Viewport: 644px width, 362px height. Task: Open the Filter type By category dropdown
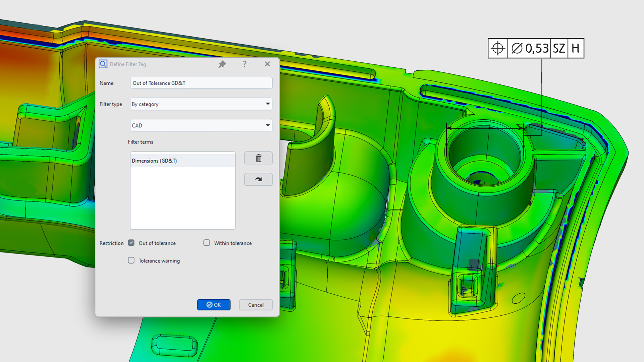201,104
